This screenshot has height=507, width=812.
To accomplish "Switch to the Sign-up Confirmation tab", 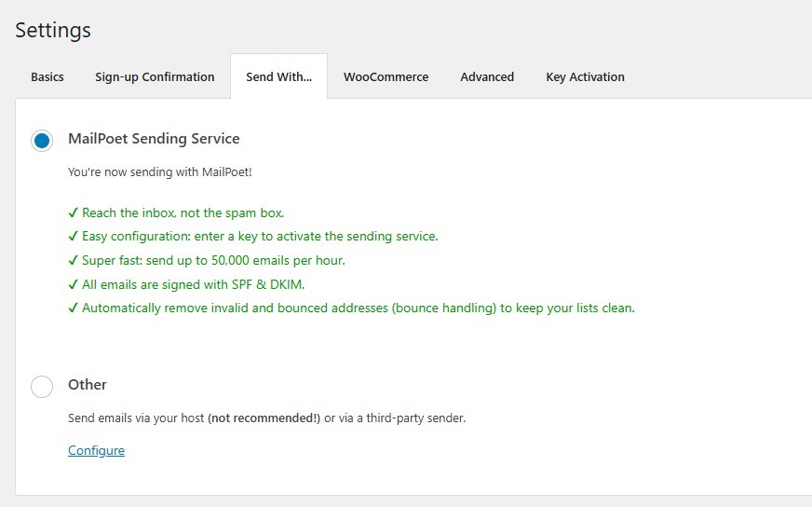I will 155,77.
